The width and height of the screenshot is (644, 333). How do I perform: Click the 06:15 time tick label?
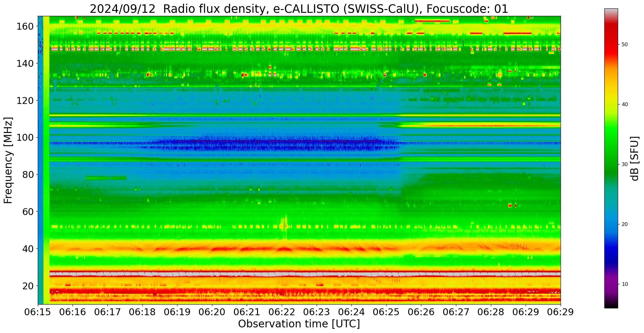[x=38, y=312]
